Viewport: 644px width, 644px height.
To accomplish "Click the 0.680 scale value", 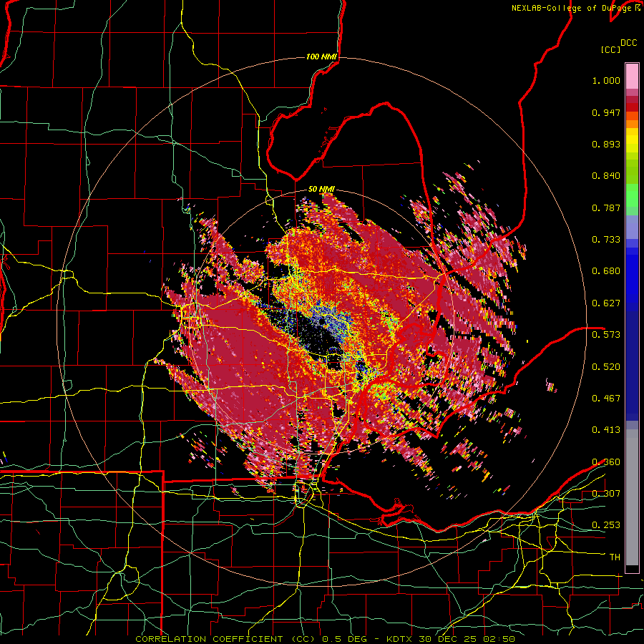I will pos(606,271).
